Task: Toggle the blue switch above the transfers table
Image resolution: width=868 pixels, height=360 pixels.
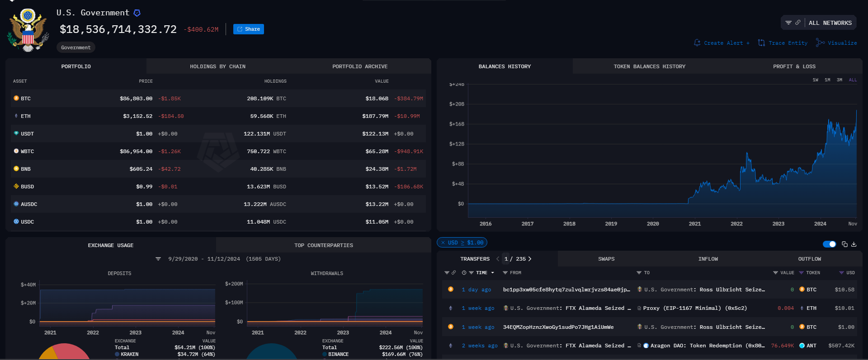Action: click(x=829, y=244)
